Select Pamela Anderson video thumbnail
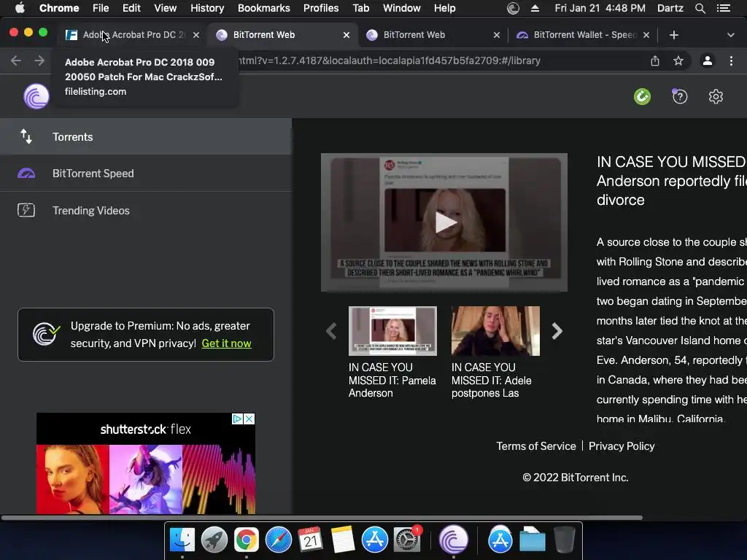Viewport: 747px width, 560px height. point(392,331)
